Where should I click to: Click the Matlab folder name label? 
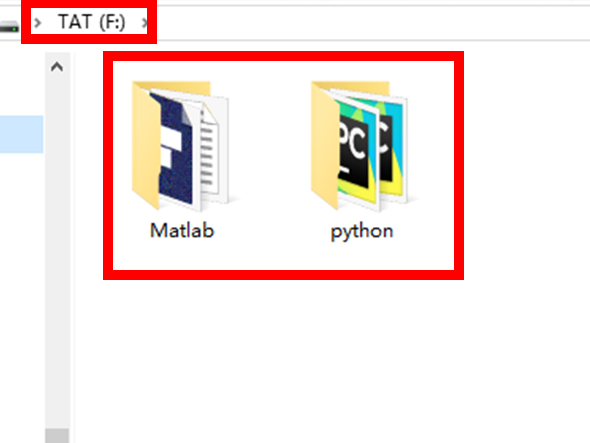click(182, 230)
